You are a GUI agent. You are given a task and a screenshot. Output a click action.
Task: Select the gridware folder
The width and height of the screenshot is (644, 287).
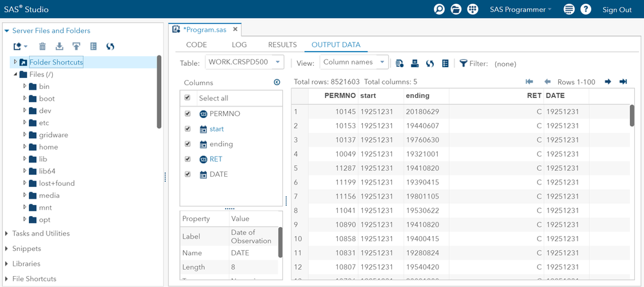[x=54, y=135]
